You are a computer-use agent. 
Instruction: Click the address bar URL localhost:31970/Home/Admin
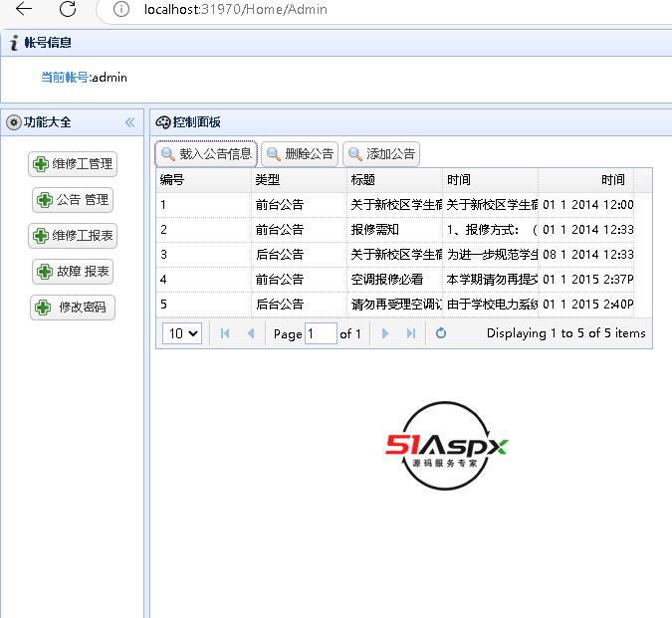tap(236, 9)
